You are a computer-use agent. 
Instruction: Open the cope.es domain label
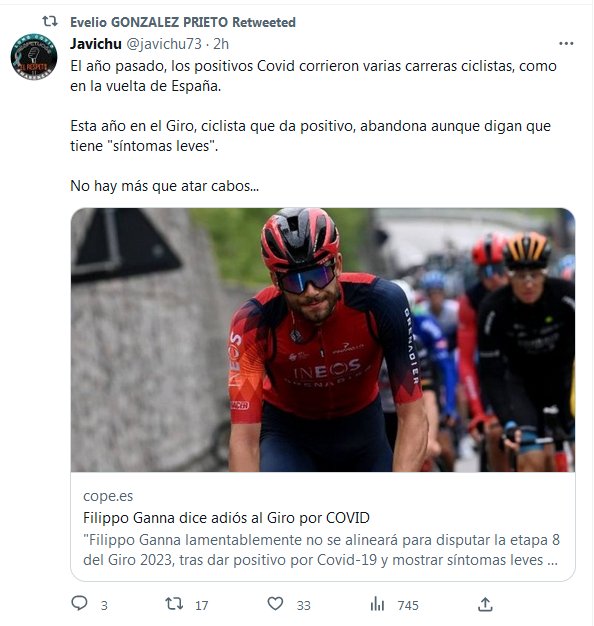click(108, 496)
